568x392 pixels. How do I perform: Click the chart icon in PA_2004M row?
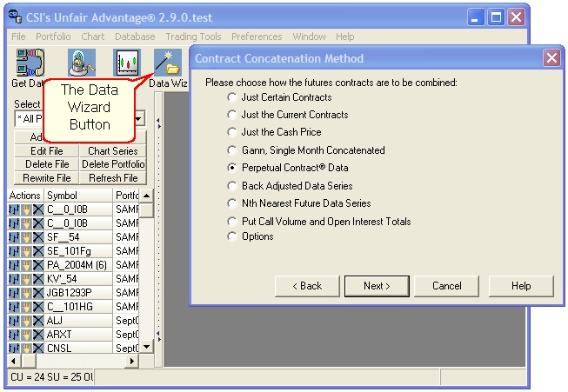[14, 265]
